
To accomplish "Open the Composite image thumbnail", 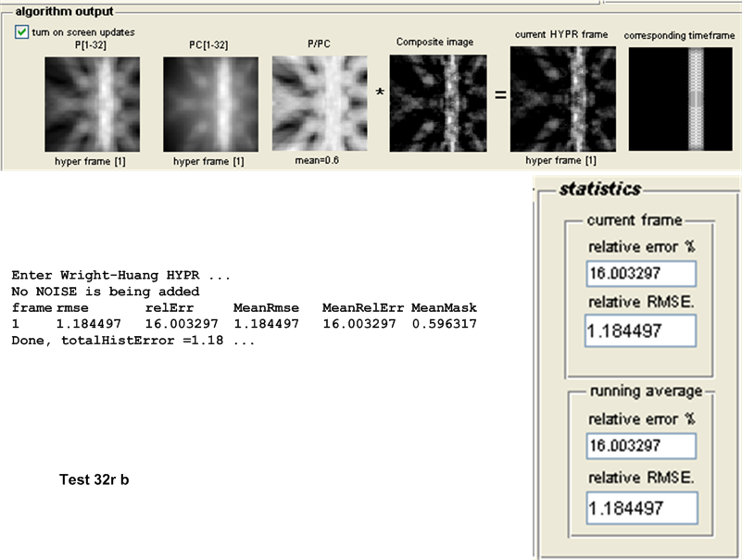I will pos(436,103).
